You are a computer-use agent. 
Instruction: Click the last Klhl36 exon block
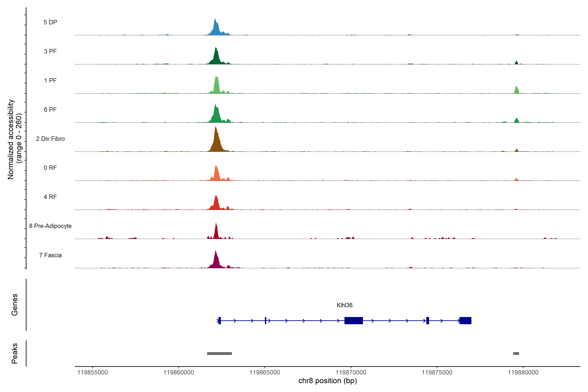pos(465,320)
